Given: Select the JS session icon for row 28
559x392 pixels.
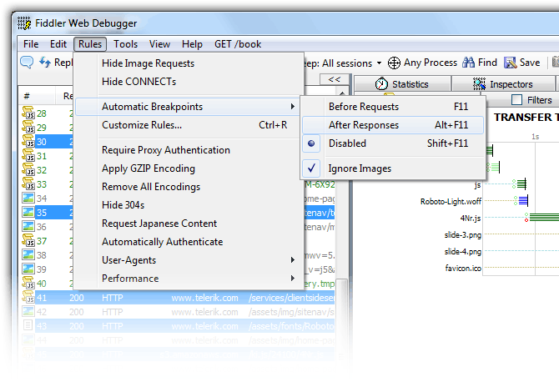Looking at the screenshot, I should [28, 113].
